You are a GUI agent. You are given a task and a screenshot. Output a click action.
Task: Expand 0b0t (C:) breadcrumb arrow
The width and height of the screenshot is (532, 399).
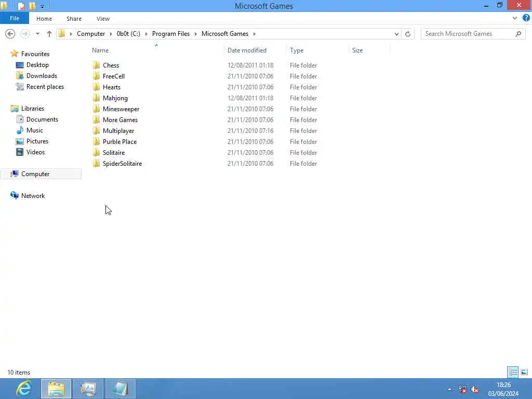point(146,34)
